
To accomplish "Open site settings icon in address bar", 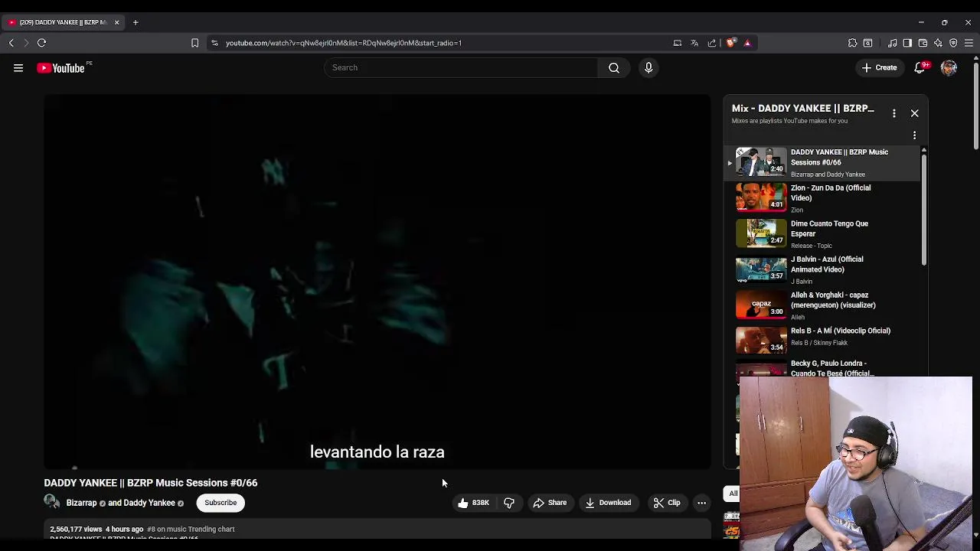I will pos(214,43).
